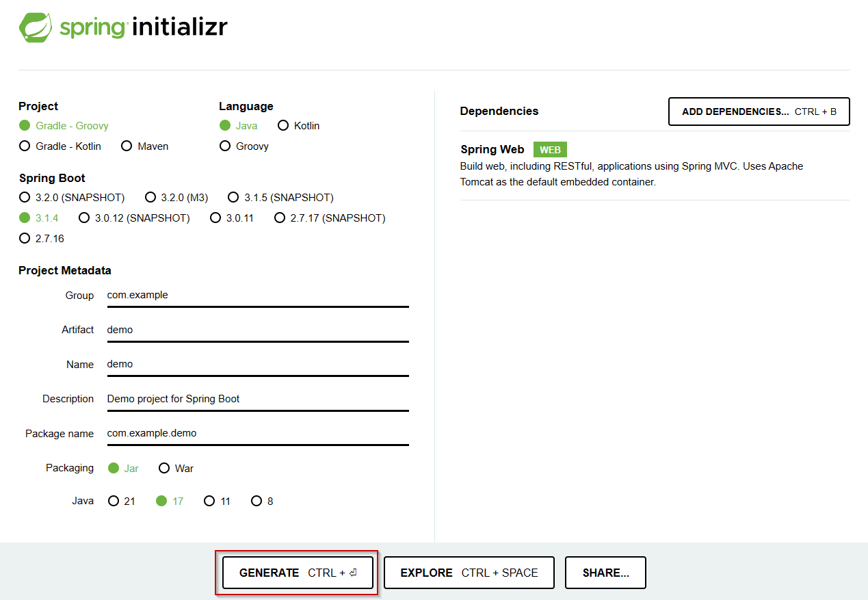Select Spring Boot 2.7.17 (SNAPSHOT)
This screenshot has height=600, width=868.
click(330, 218)
